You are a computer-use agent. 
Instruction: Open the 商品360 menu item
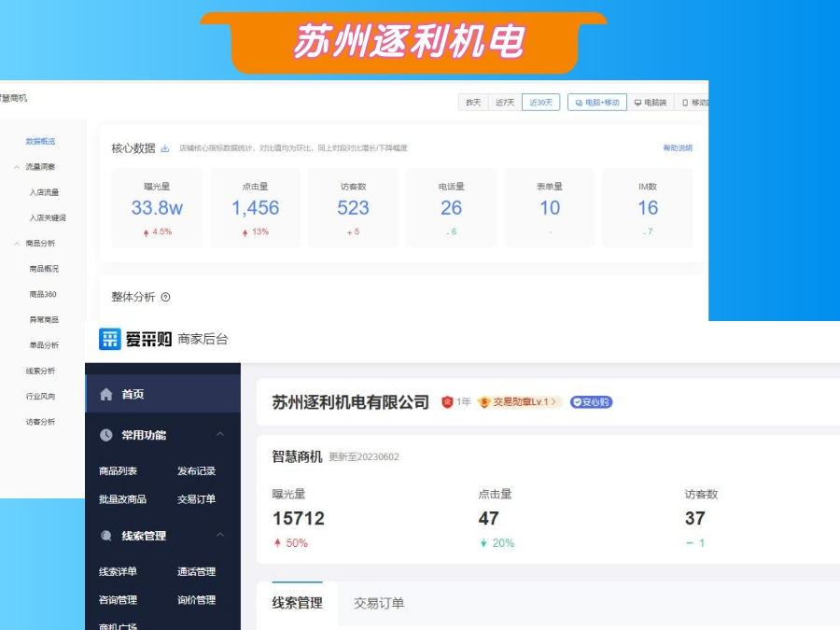[x=42, y=292]
